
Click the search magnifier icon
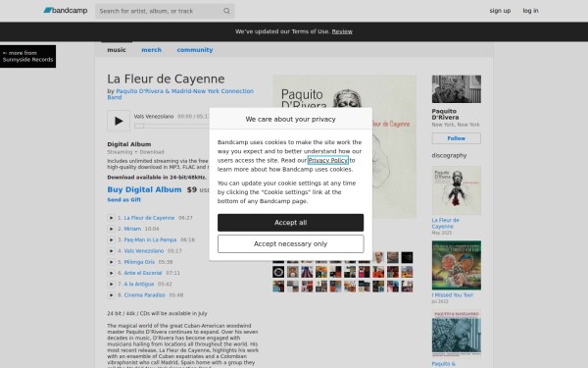[226, 11]
